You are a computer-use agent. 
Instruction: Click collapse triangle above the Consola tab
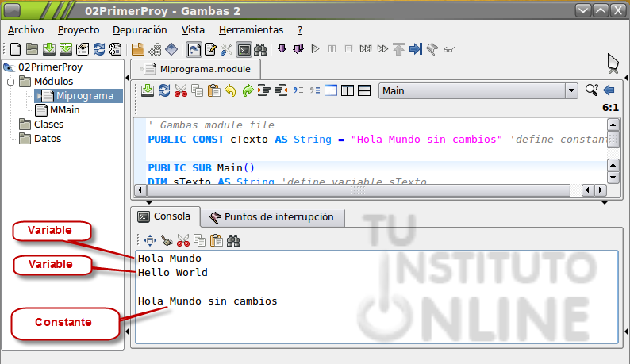(x=149, y=202)
